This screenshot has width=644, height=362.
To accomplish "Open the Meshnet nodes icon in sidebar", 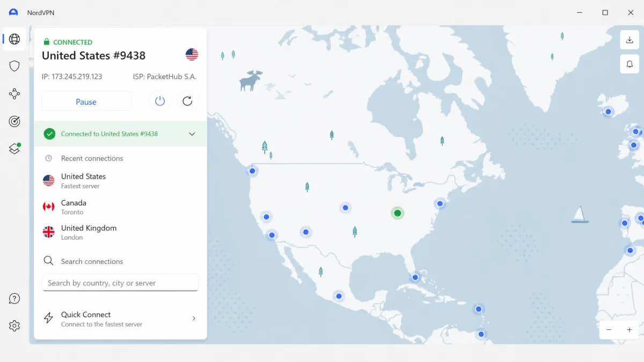I will (14, 94).
